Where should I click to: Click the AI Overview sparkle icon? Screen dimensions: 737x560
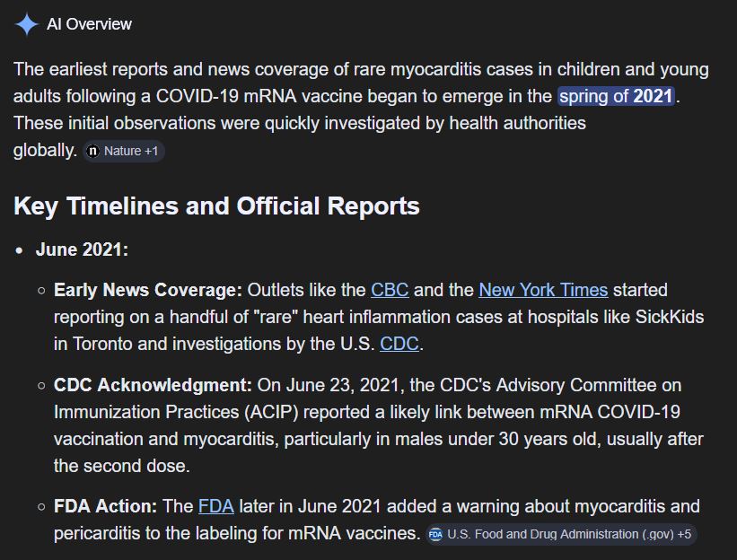click(26, 24)
